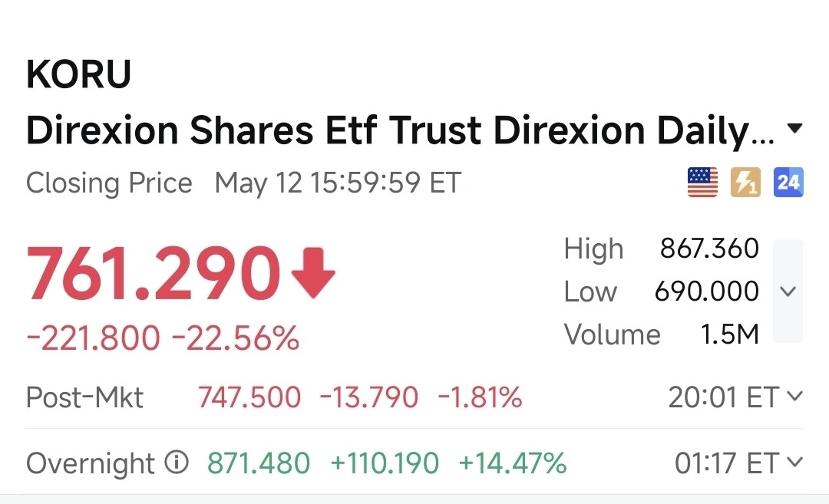Viewport: 829px width, 504px height.
Task: Tap the High value 867.360
Action: click(x=709, y=249)
